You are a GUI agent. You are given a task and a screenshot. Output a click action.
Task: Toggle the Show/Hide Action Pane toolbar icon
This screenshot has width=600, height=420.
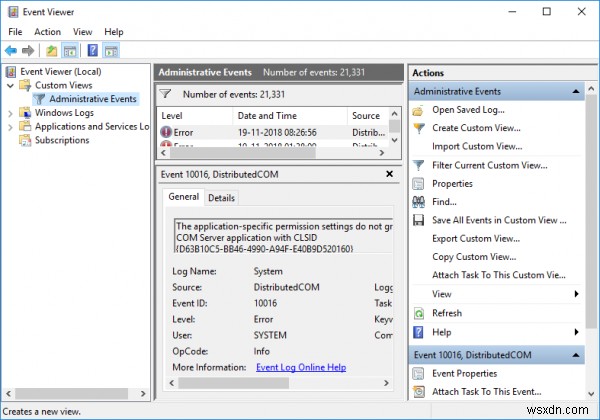tap(111, 50)
